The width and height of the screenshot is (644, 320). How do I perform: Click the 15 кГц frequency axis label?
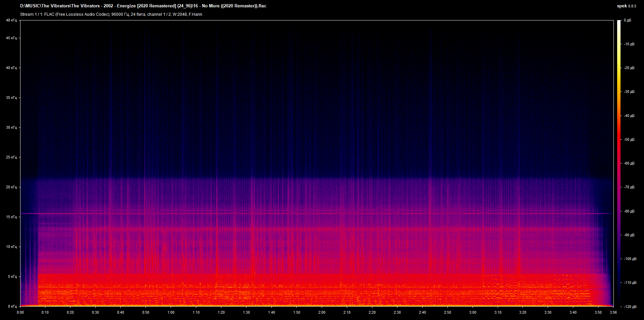click(11, 217)
